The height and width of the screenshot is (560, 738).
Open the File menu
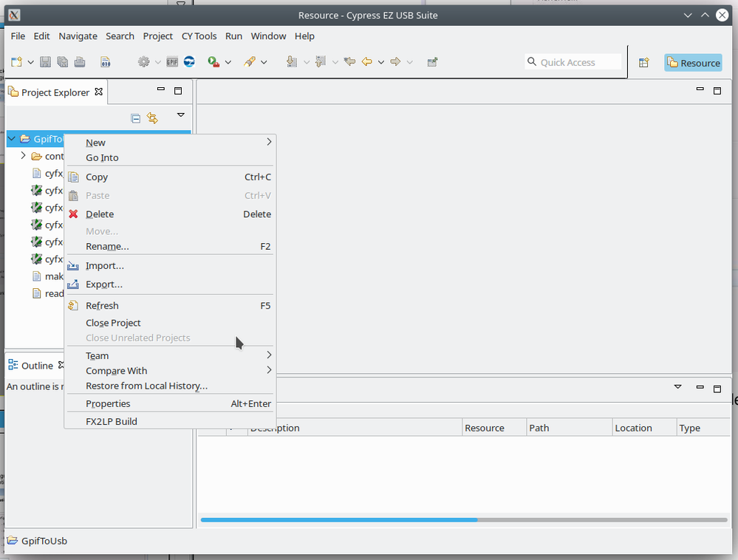[18, 36]
